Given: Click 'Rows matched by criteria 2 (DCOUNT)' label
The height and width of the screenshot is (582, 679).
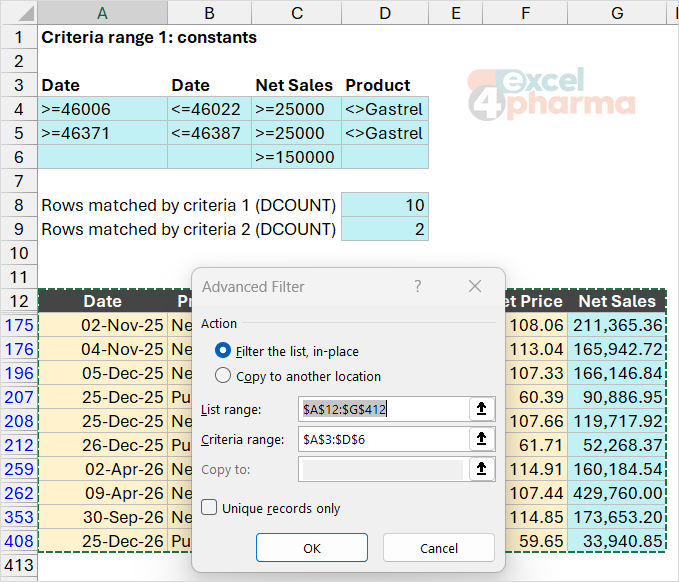Looking at the screenshot, I should tap(188, 230).
